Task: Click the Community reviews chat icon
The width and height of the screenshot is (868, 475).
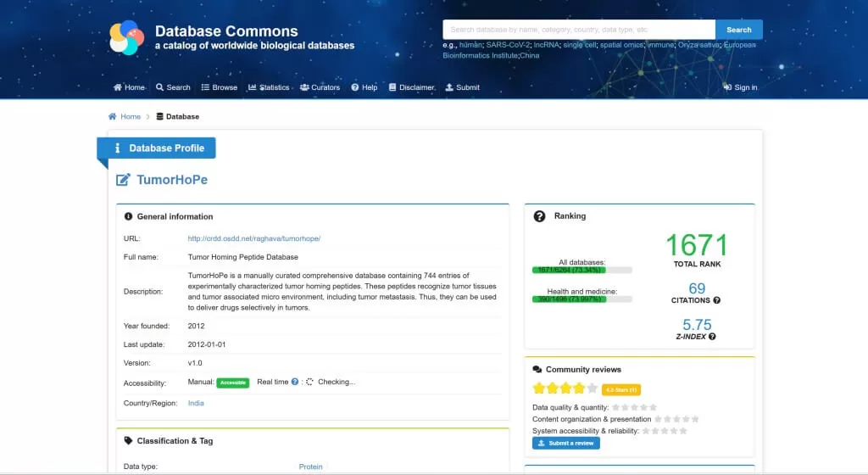Action: pyautogui.click(x=537, y=369)
